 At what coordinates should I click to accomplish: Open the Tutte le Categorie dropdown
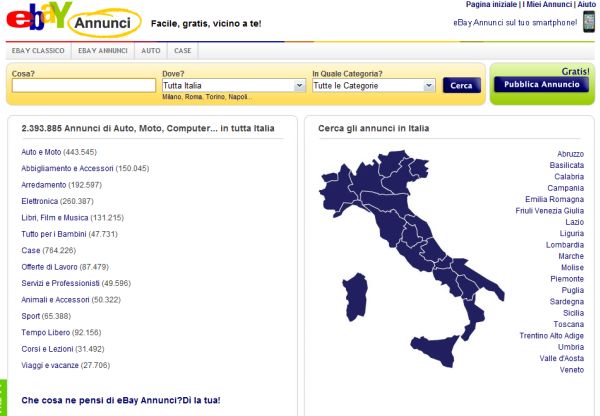373,85
